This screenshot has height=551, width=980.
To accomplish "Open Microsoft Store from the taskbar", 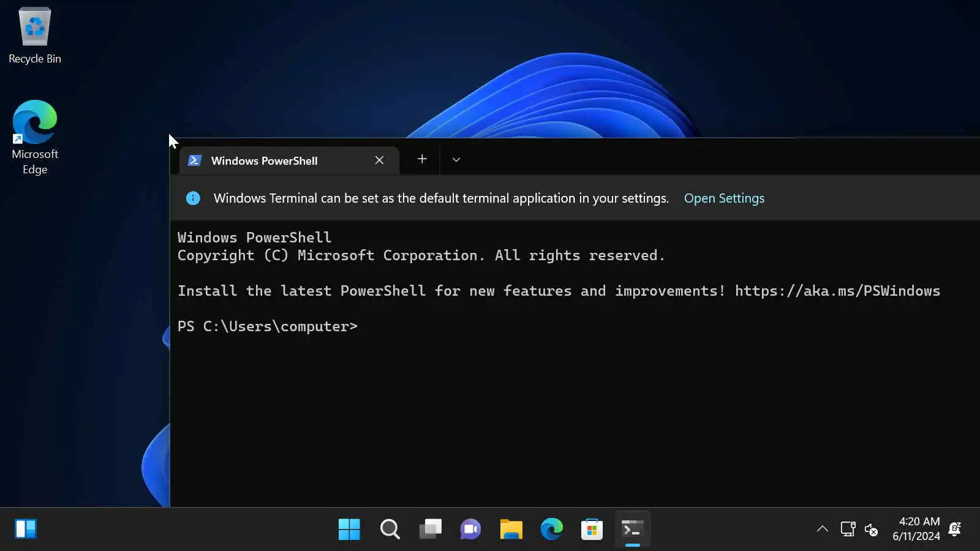I will 592,529.
